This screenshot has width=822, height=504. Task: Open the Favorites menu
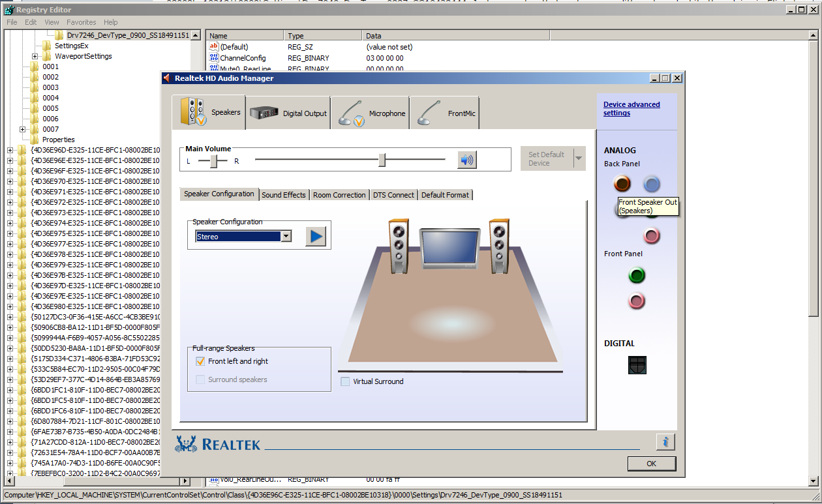[x=81, y=22]
